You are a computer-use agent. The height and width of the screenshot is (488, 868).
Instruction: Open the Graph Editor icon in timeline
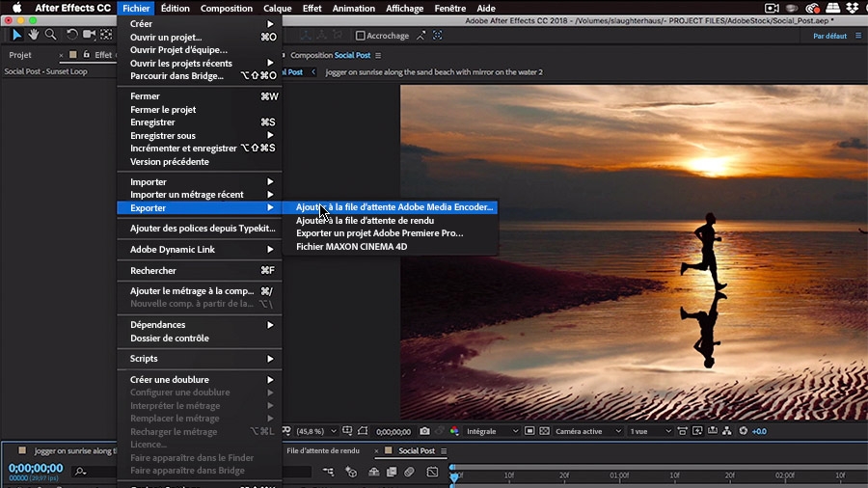(x=432, y=473)
